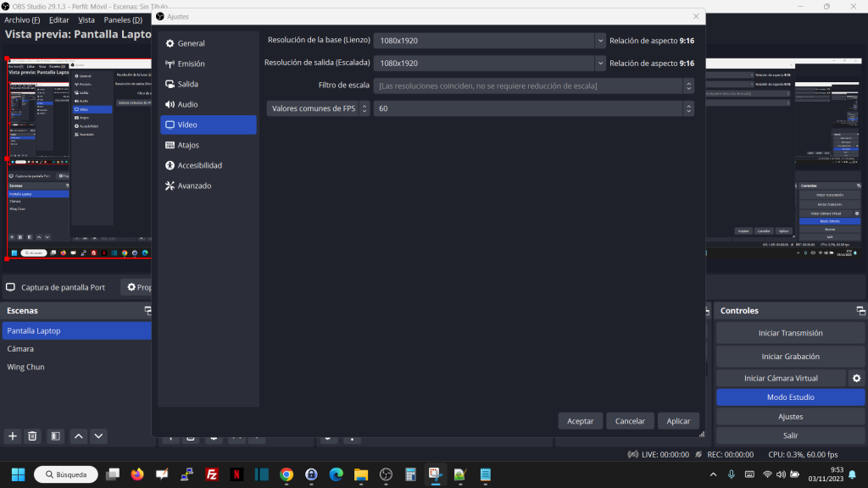Open the Salida settings section
The width and height of the screenshot is (868, 488).
[209, 84]
